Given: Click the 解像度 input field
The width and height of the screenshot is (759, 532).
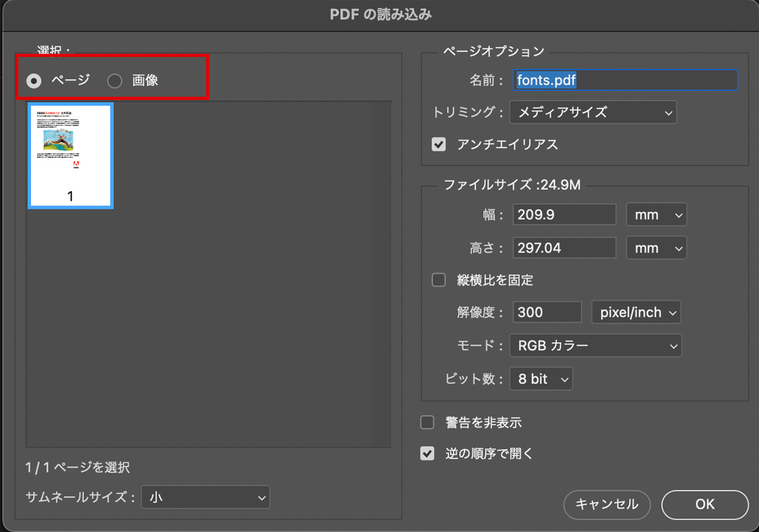Looking at the screenshot, I should [x=546, y=312].
